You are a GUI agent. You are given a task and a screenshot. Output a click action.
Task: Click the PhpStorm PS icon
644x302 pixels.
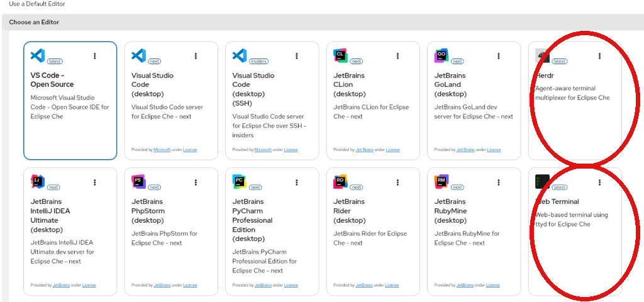click(x=139, y=182)
